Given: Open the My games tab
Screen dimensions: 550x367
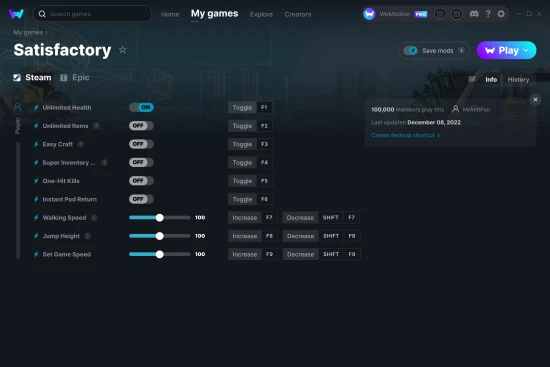Looking at the screenshot, I should 214,14.
